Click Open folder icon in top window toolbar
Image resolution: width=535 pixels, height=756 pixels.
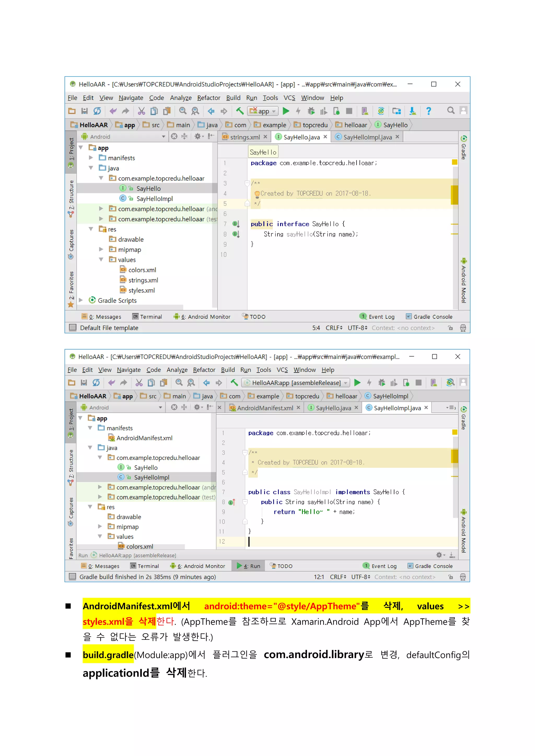[x=72, y=111]
